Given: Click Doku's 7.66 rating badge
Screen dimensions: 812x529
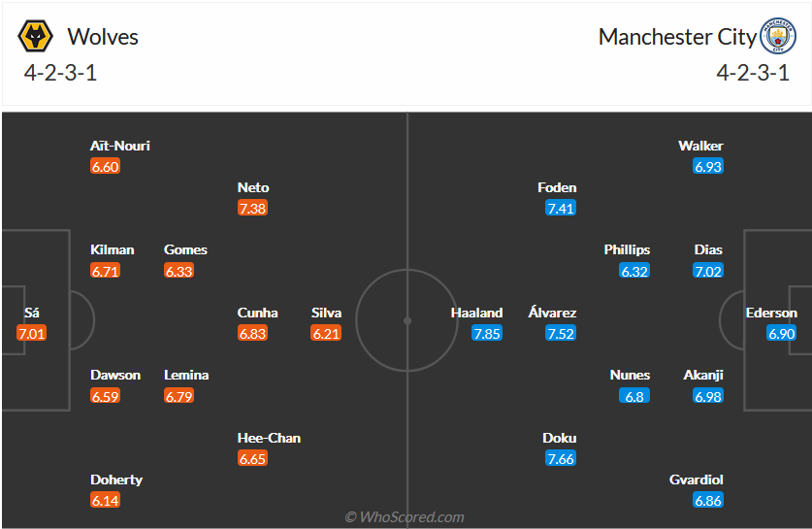Looking at the screenshot, I should [x=561, y=458].
